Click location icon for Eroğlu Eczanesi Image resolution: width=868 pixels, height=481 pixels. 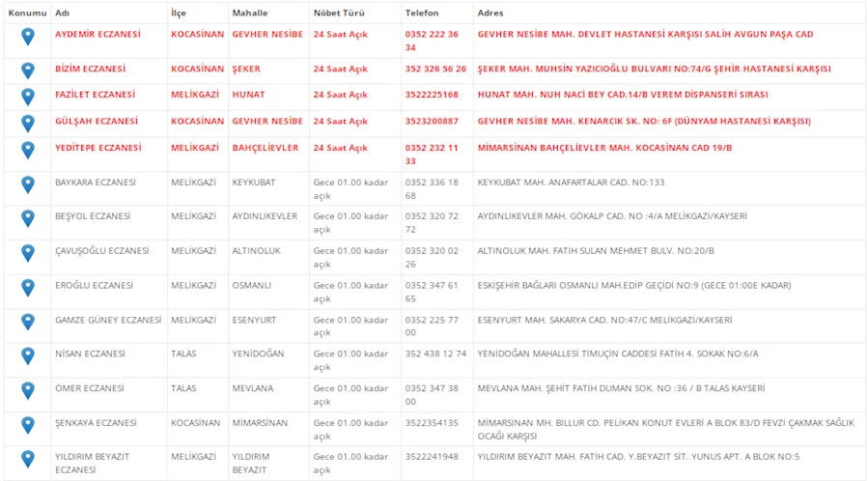(28, 288)
